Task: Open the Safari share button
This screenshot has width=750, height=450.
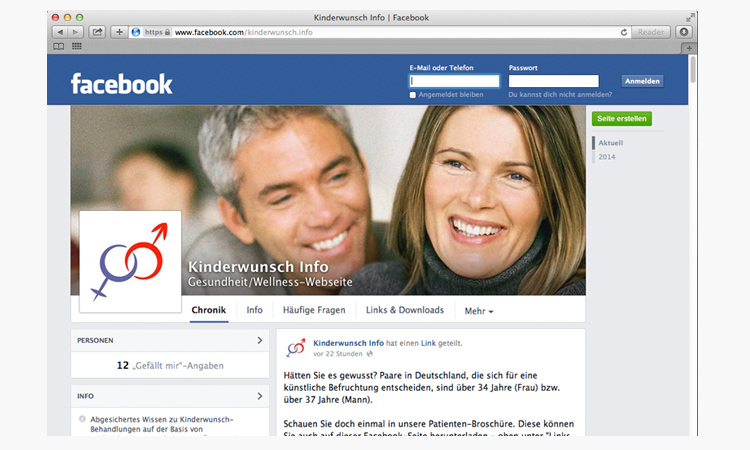Action: tap(97, 32)
